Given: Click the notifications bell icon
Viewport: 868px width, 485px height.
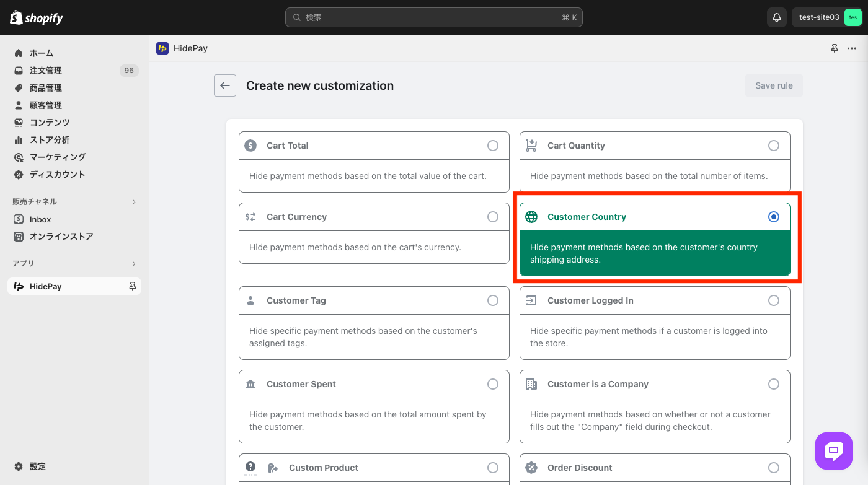Looking at the screenshot, I should pos(776,17).
